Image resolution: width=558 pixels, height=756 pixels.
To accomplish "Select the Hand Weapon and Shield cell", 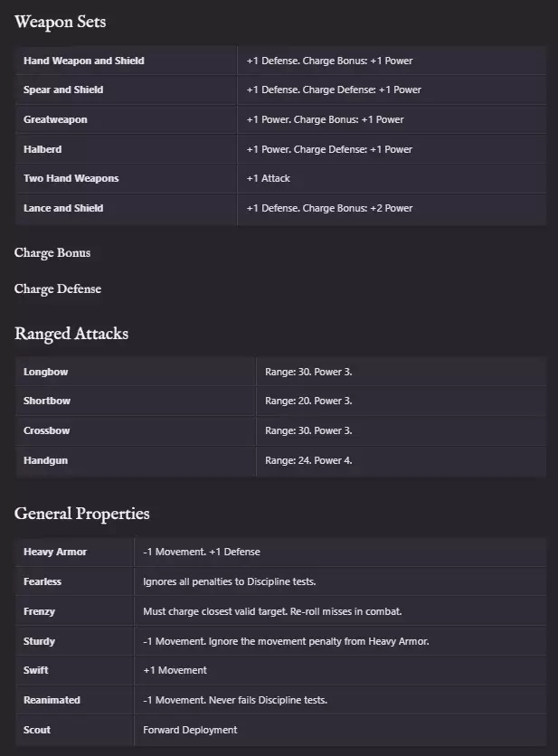I will tap(84, 61).
